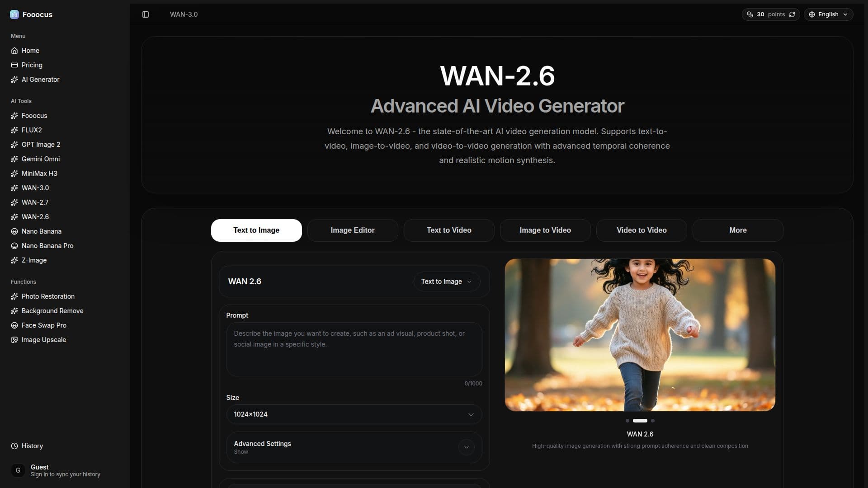Click the coins icon beside 30 points
Screen dimensions: 868x488
750,14
